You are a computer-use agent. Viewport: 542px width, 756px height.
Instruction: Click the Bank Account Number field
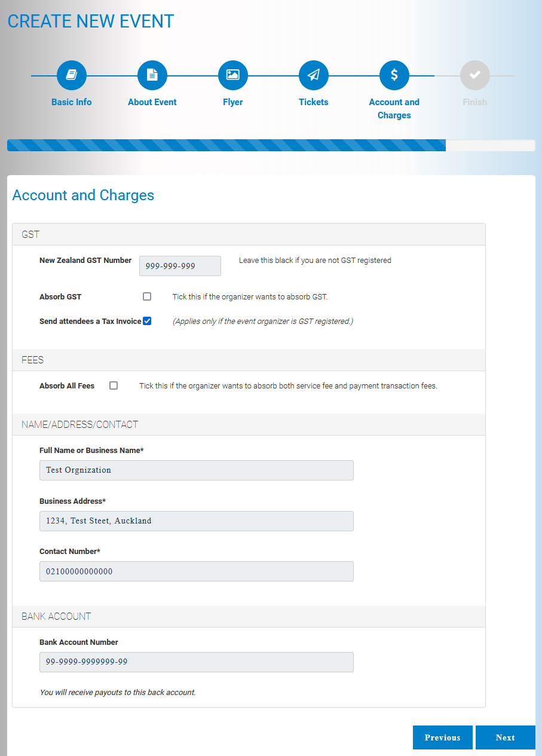[196, 662]
